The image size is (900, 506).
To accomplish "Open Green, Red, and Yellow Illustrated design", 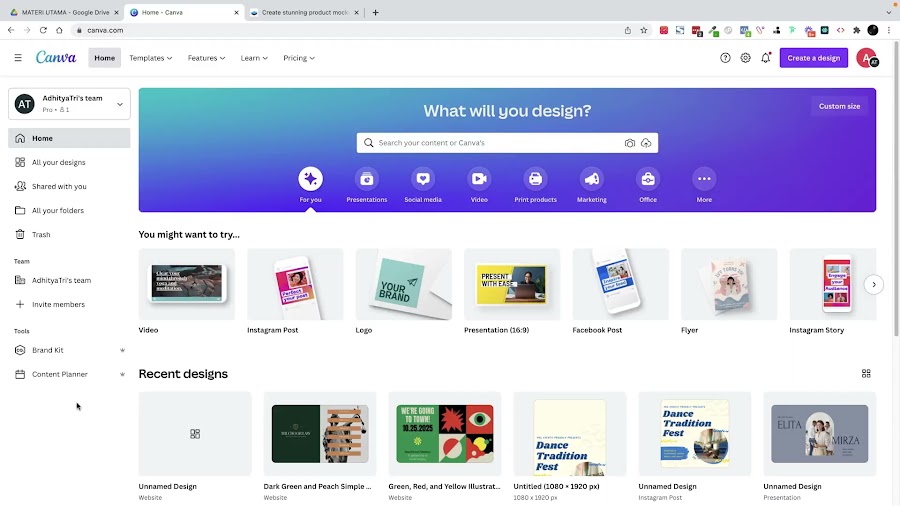I will click(x=445, y=434).
